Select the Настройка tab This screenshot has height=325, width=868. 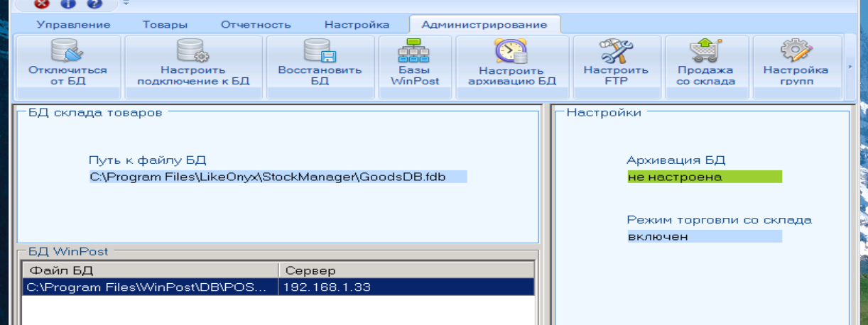357,25
